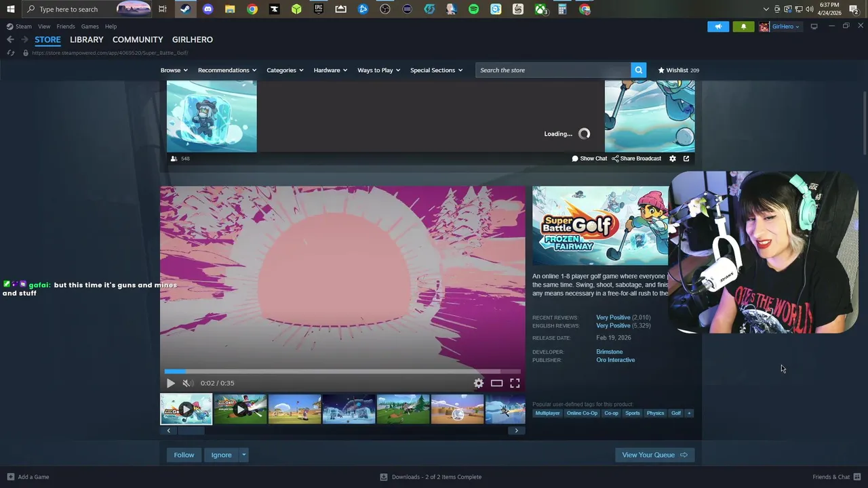Viewport: 868px width, 488px height.
Task: Click the store search magnifier button
Action: point(638,70)
